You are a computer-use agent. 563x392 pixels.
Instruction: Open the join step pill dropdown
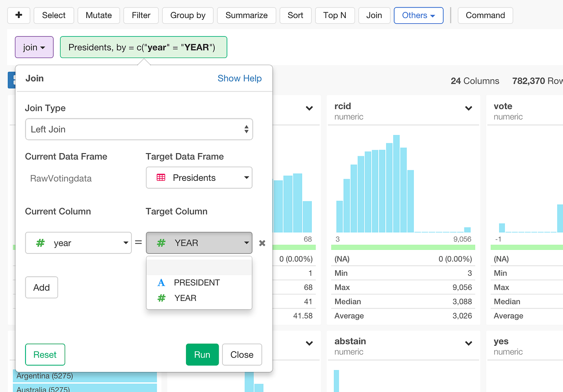[34, 47]
